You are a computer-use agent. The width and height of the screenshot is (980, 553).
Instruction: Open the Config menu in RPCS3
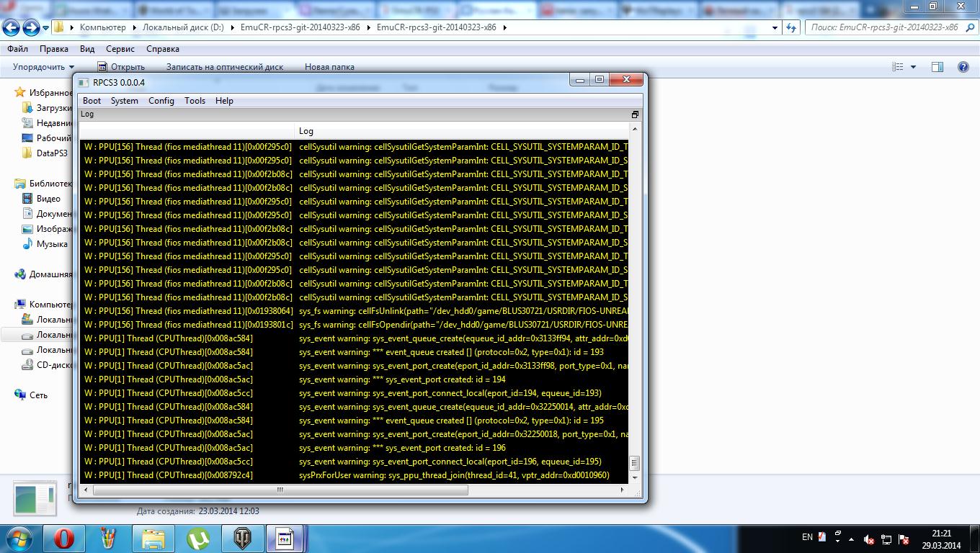point(161,101)
